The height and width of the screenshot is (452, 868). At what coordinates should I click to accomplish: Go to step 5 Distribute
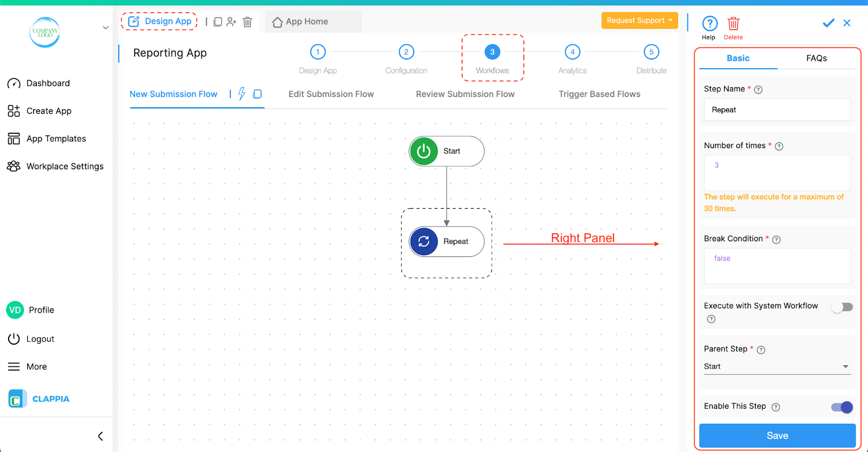[x=652, y=52]
